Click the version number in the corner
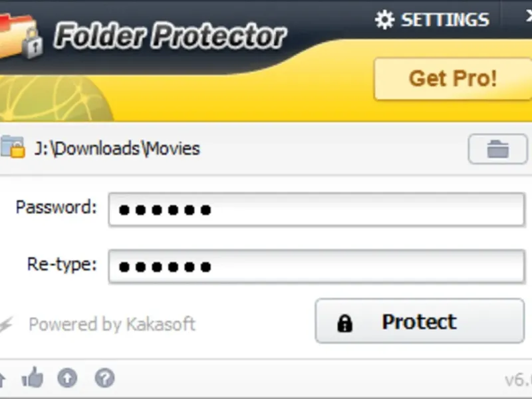532x399 pixels. point(519,380)
